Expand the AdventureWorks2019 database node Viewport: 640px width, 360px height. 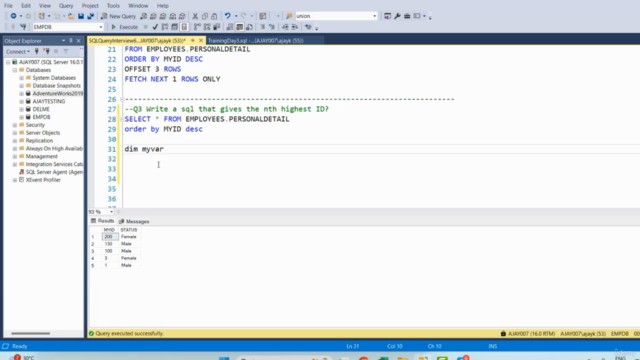(22, 93)
